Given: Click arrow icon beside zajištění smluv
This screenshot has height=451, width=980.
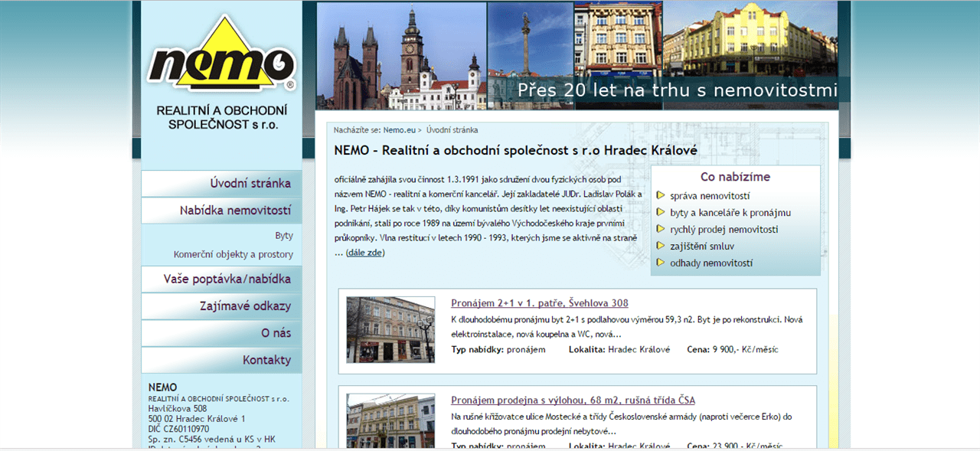Looking at the screenshot, I should pyautogui.click(x=661, y=246).
